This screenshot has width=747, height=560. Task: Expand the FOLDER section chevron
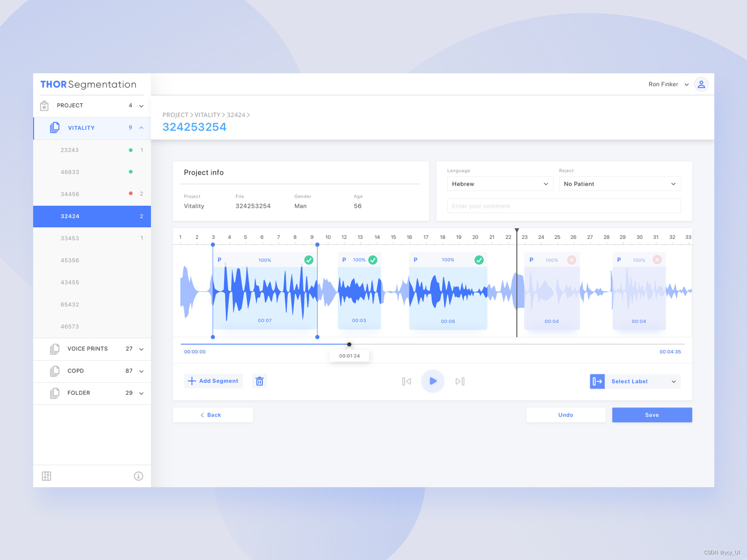coord(141,393)
